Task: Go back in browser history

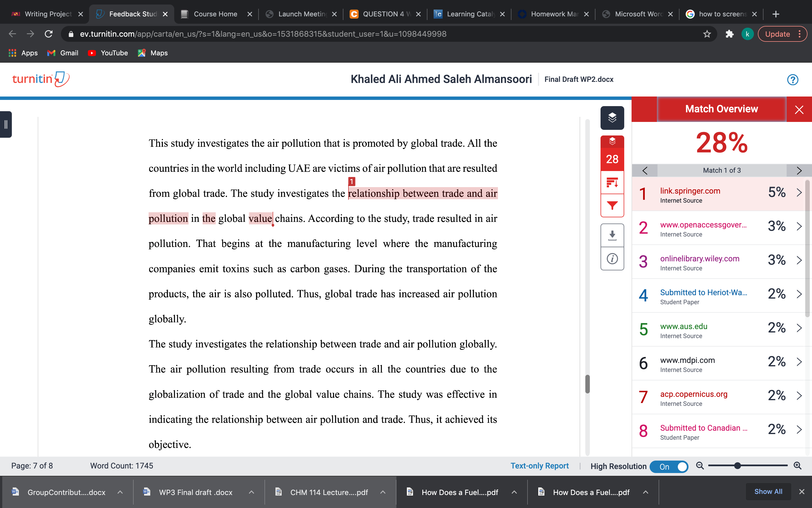Action: click(x=12, y=34)
